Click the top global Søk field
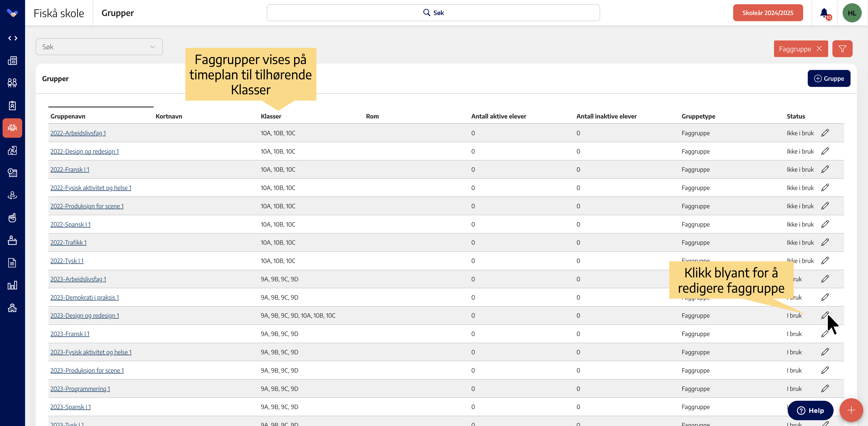 [x=433, y=13]
